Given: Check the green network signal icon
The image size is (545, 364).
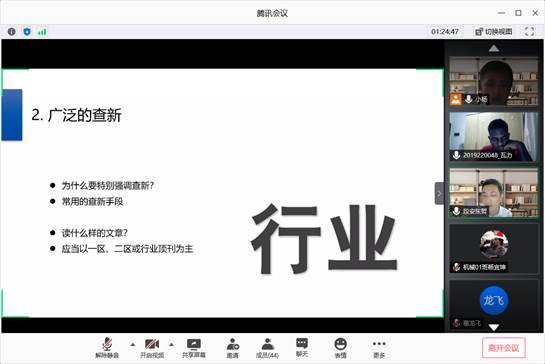Looking at the screenshot, I should [42, 32].
